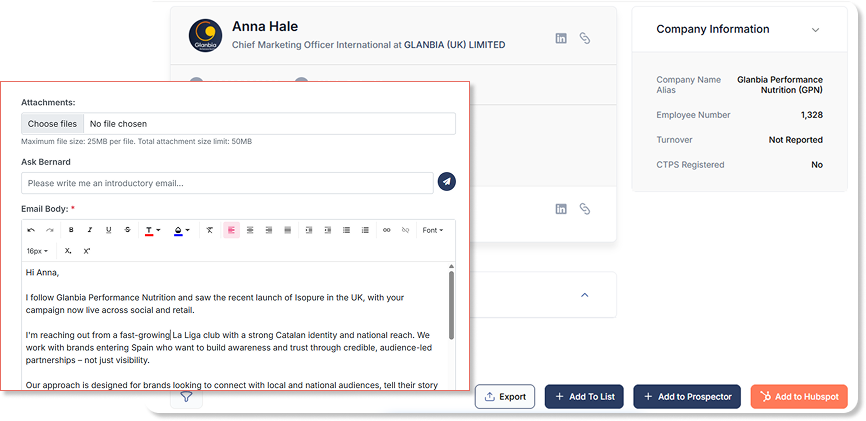Viewport: 866px width, 421px height.
Task: Redo the last edit in email body
Action: pyautogui.click(x=49, y=230)
